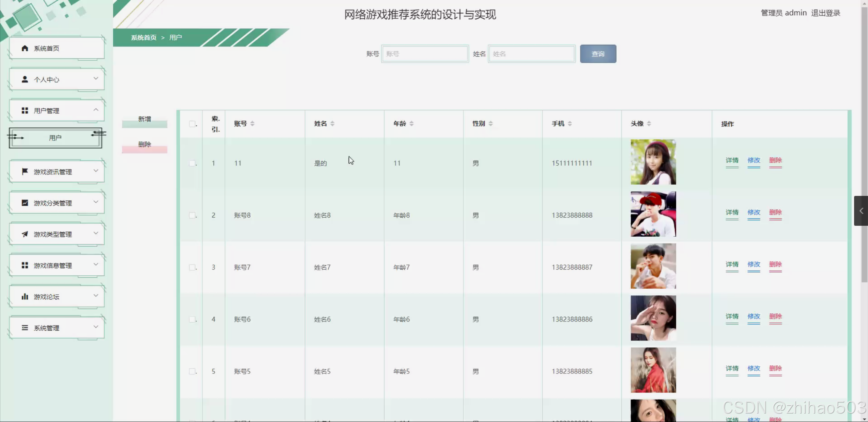The width and height of the screenshot is (868, 422).
Task: Toggle the select-all checkbox in table header
Action: tap(192, 124)
